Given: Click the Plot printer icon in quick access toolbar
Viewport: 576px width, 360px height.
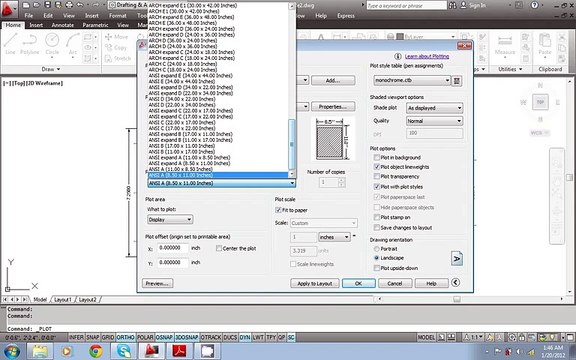Looking at the screenshot, I should click(x=69, y=5).
